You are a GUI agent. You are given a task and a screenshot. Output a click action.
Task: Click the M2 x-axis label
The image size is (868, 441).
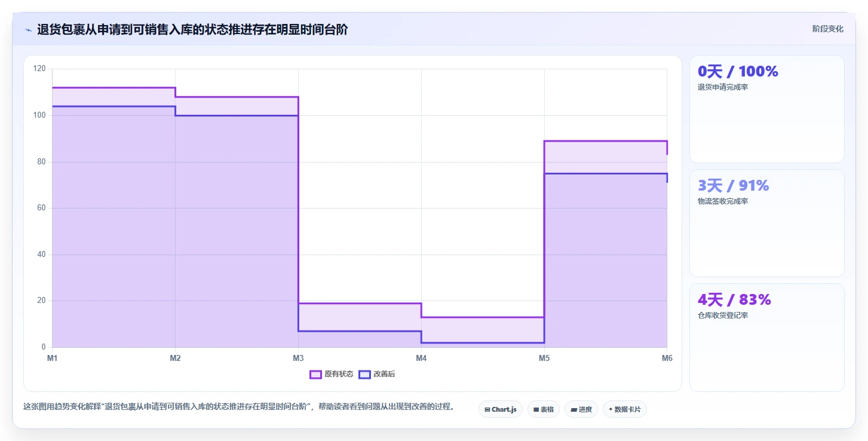coord(175,359)
